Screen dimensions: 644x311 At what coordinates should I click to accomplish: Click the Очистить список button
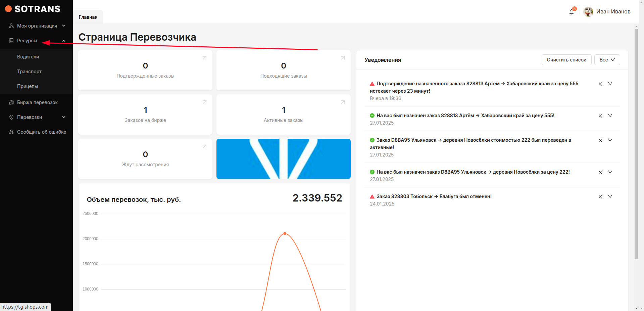[566, 60]
